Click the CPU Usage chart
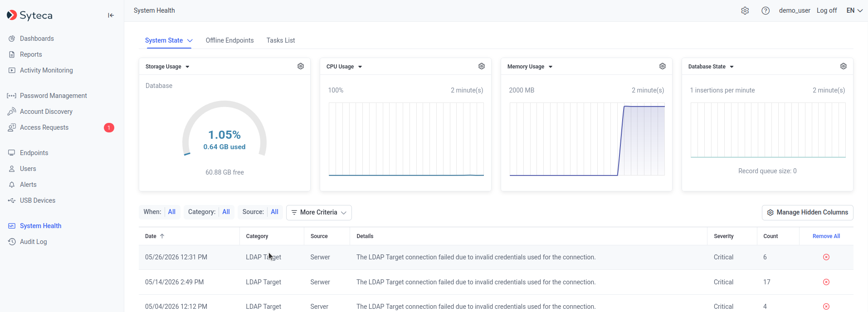The image size is (868, 312). pyautogui.click(x=406, y=139)
